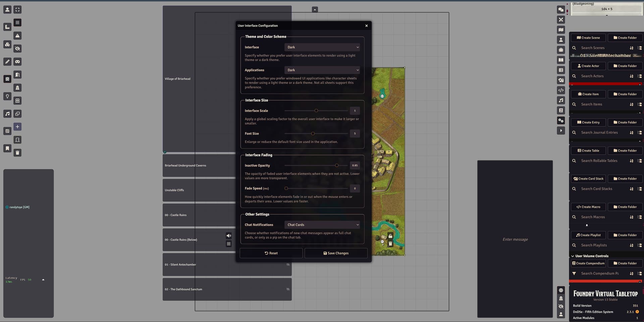Screen dimensions: 644x322
Task: Open the Chat Notifications dropdown
Action: click(x=322, y=225)
